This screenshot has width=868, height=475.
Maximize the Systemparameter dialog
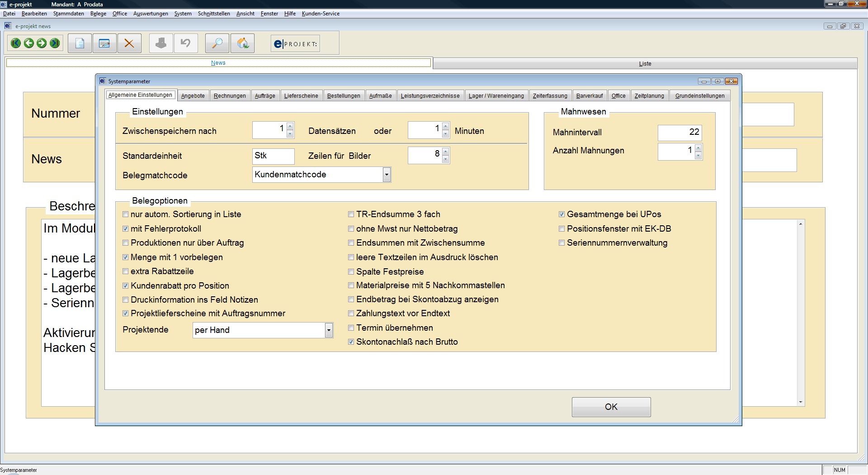pyautogui.click(x=717, y=81)
